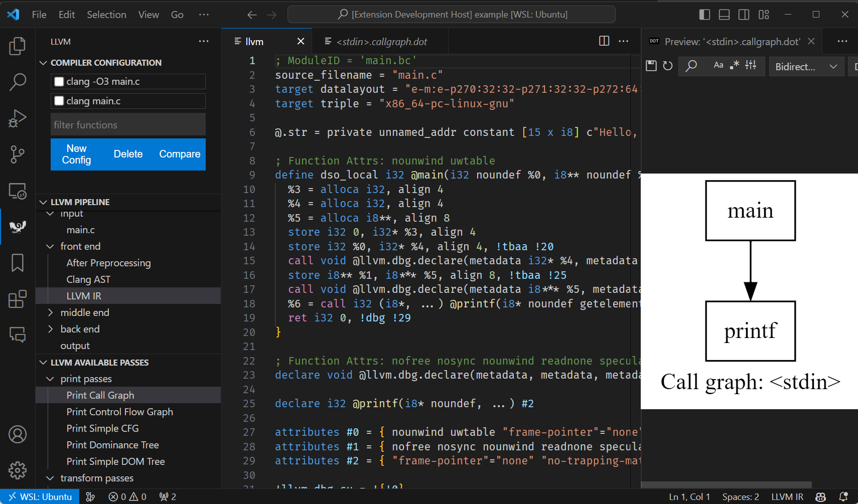Open the Extensions view
Image resolution: width=858 pixels, height=504 pixels.
(18, 299)
